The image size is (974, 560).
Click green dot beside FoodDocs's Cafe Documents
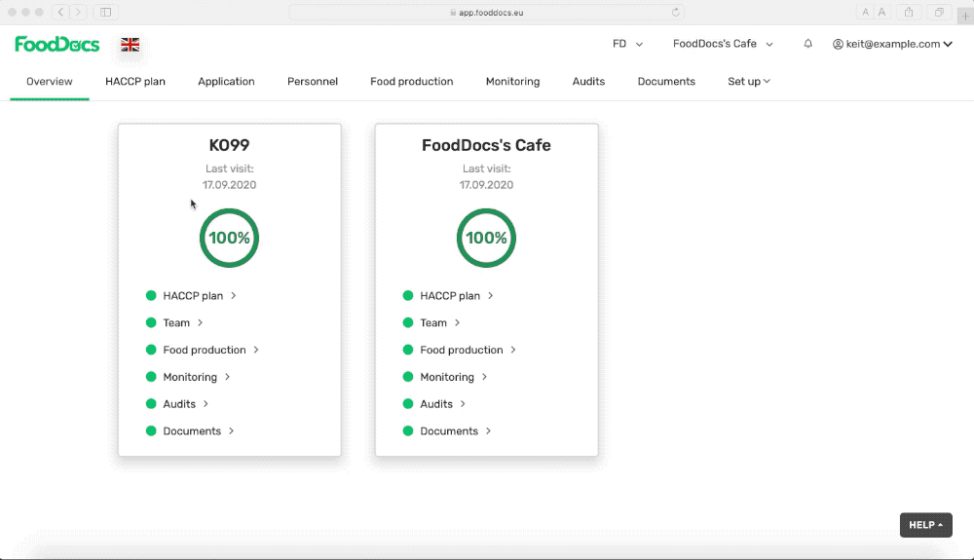tap(408, 430)
